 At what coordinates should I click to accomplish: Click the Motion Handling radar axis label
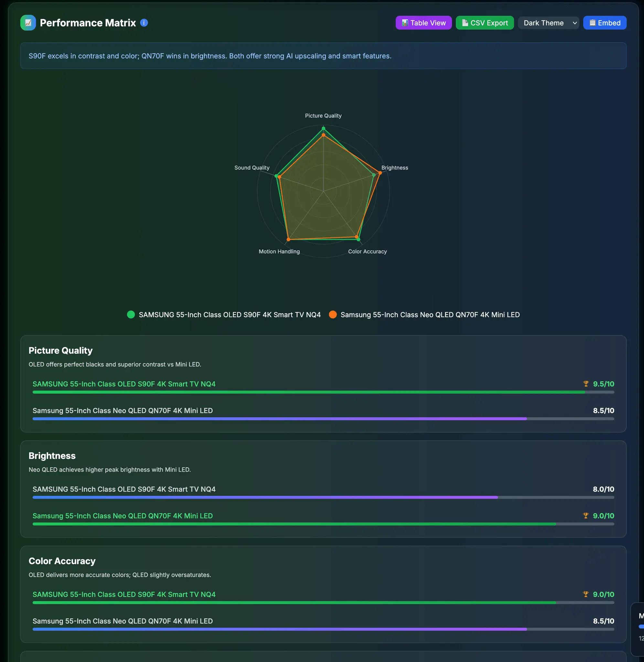(x=279, y=251)
